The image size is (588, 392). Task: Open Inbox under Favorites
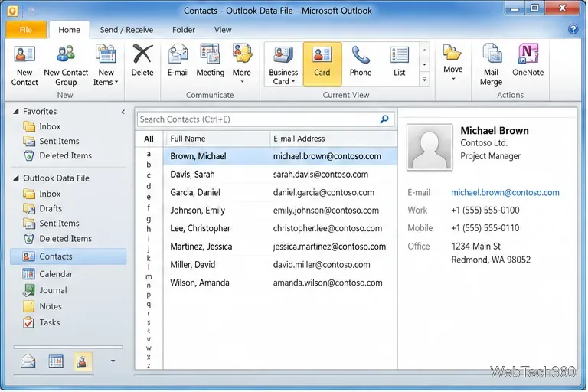tap(41, 126)
